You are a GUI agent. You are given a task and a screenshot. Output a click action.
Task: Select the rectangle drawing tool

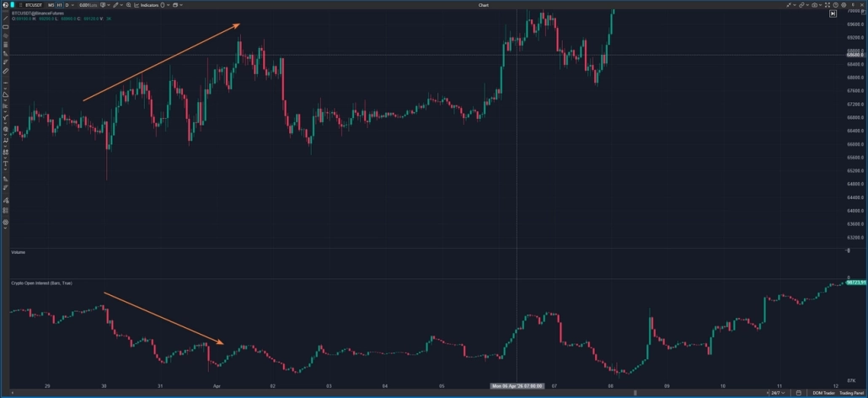6,27
